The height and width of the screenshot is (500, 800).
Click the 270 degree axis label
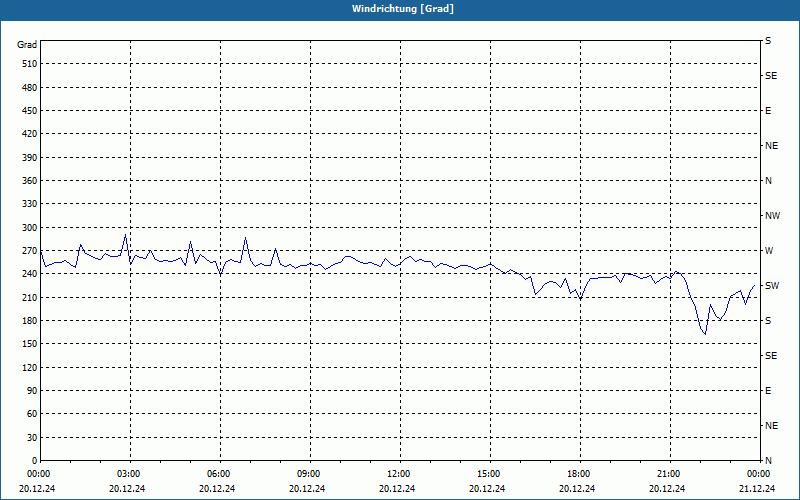point(30,251)
